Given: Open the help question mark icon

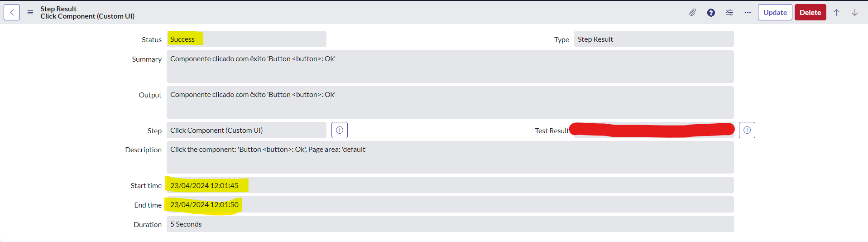Looking at the screenshot, I should [x=711, y=12].
